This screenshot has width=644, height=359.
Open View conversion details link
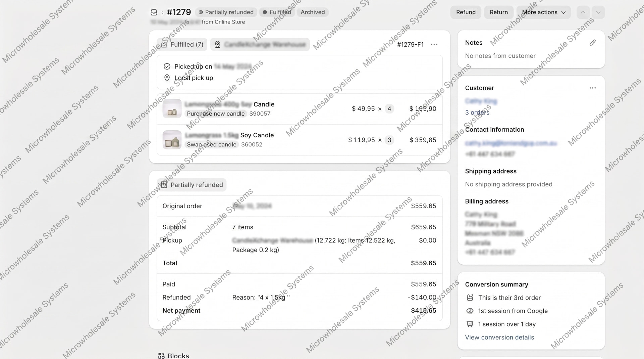(499, 338)
